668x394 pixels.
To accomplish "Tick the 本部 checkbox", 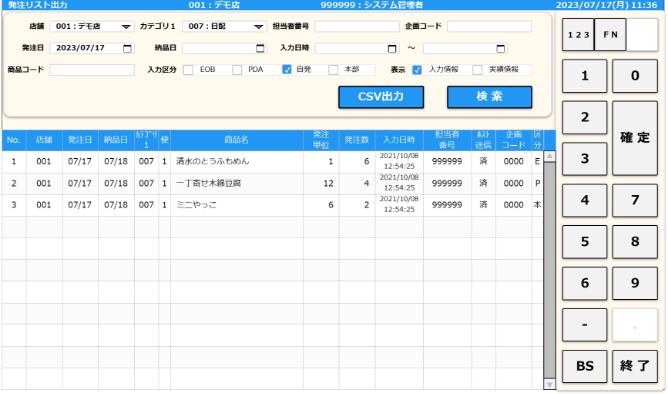I will (x=333, y=70).
